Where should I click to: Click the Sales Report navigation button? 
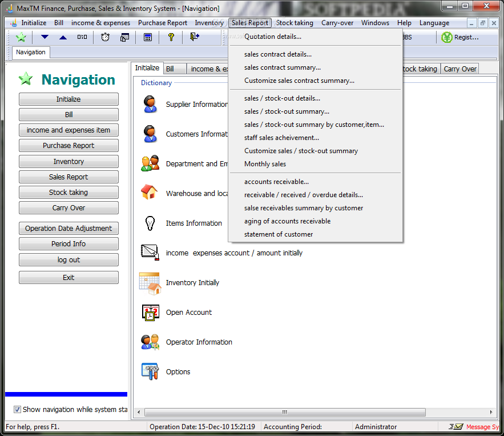click(68, 177)
